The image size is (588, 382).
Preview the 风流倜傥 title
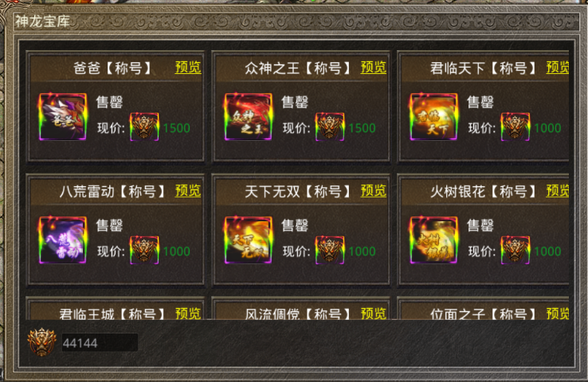click(373, 313)
